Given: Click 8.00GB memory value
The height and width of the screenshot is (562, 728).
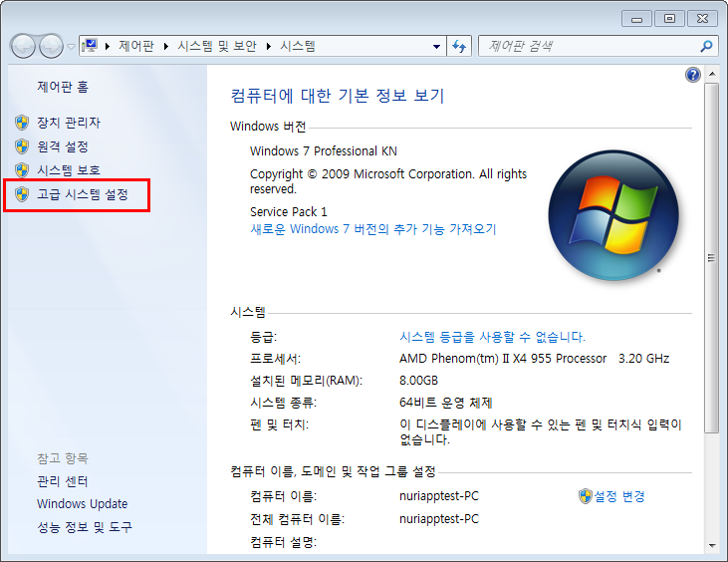Looking at the screenshot, I should coord(419,381).
